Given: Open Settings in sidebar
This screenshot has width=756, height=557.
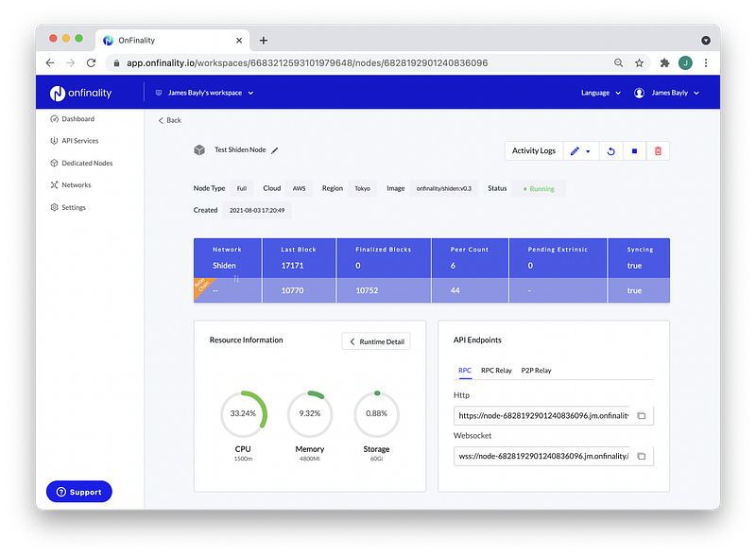Looking at the screenshot, I should click(68, 207).
